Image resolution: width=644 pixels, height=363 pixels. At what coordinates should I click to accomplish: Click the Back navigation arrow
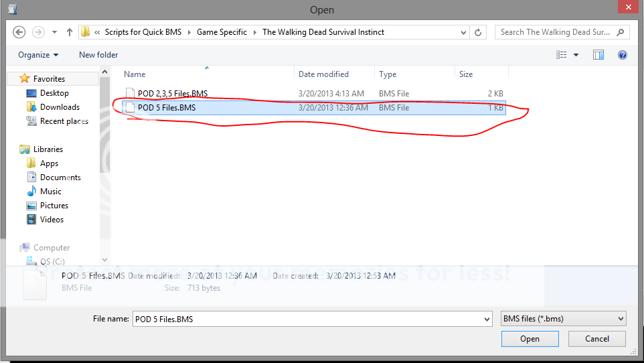click(x=19, y=32)
